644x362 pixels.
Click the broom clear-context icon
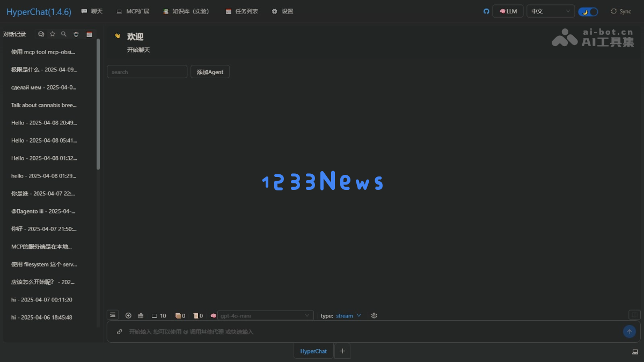coord(141,315)
